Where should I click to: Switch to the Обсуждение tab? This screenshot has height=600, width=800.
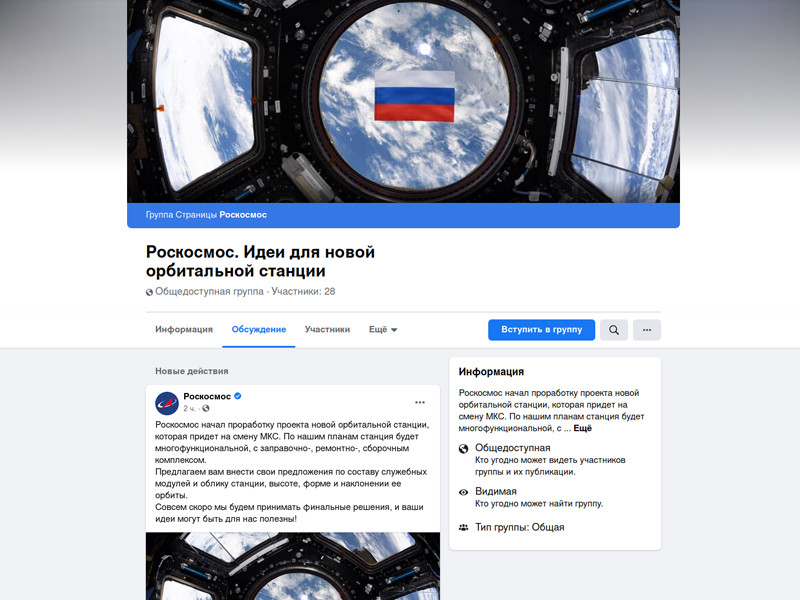259,330
